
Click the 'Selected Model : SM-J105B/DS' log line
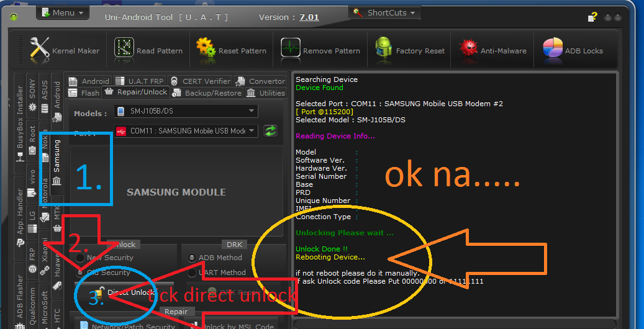(350, 120)
